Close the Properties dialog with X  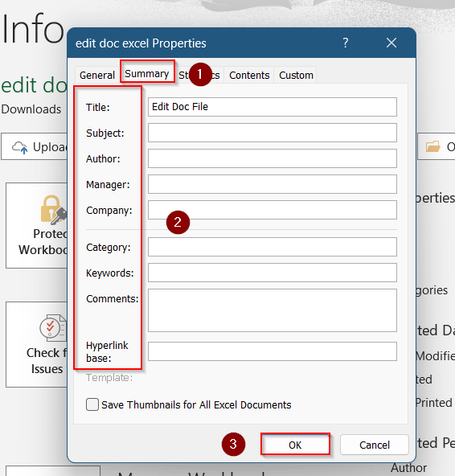(x=391, y=43)
